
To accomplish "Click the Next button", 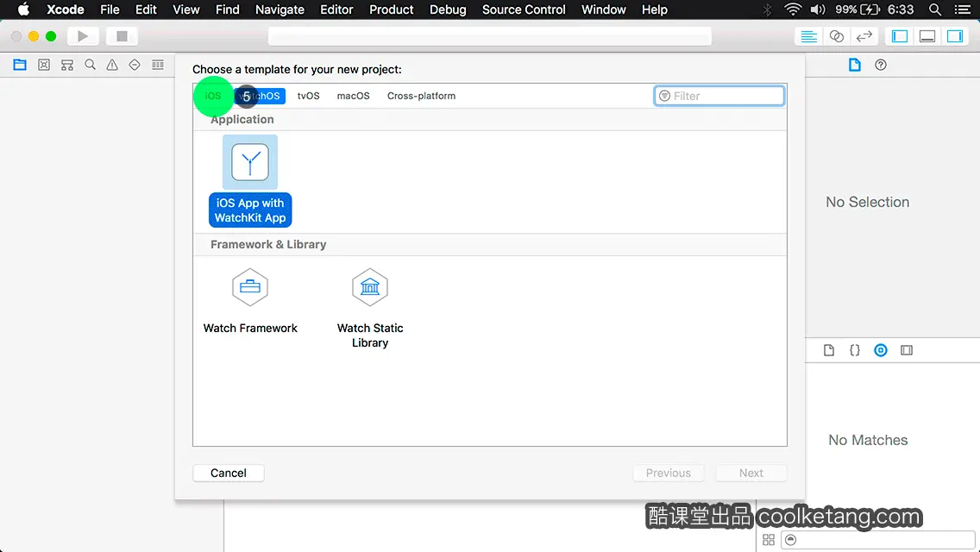I will 751,473.
